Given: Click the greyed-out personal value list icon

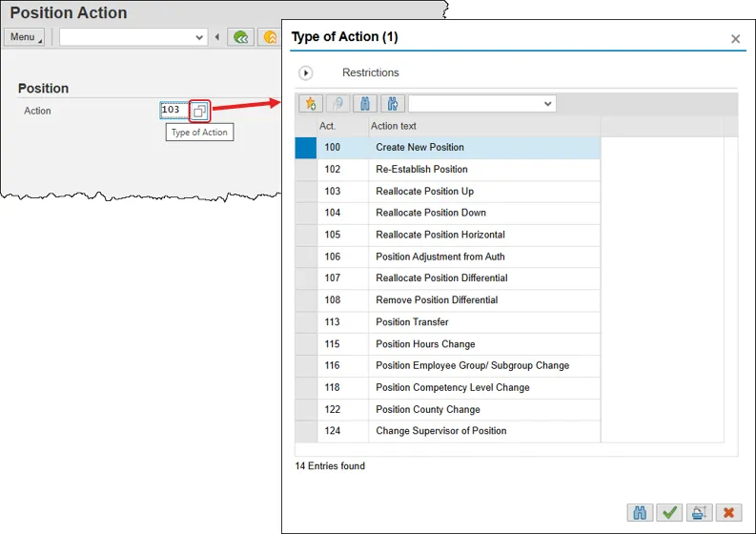Looking at the screenshot, I should tap(338, 103).
